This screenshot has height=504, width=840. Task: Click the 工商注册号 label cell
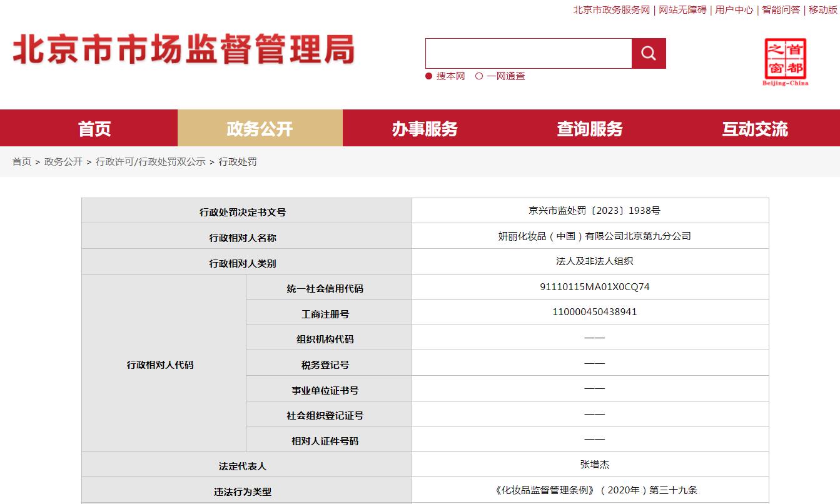coord(329,312)
